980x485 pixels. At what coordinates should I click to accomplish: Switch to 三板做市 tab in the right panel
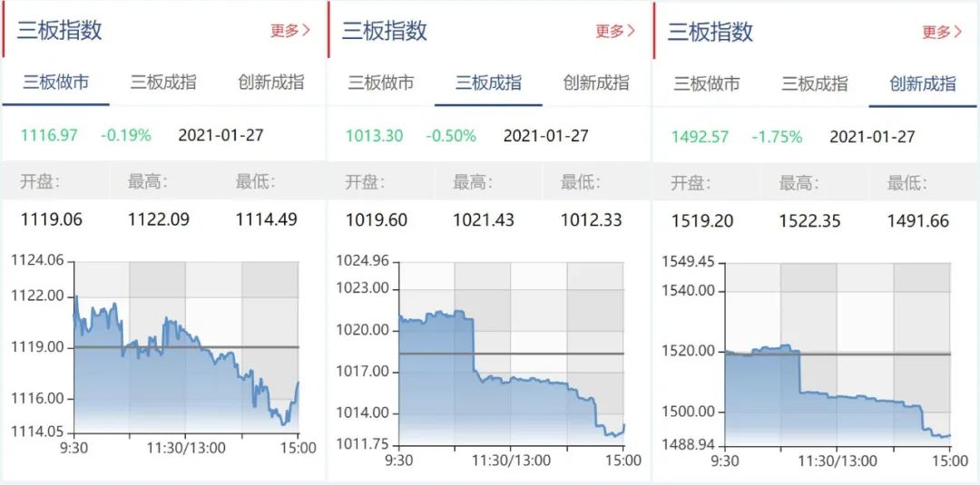tap(707, 83)
